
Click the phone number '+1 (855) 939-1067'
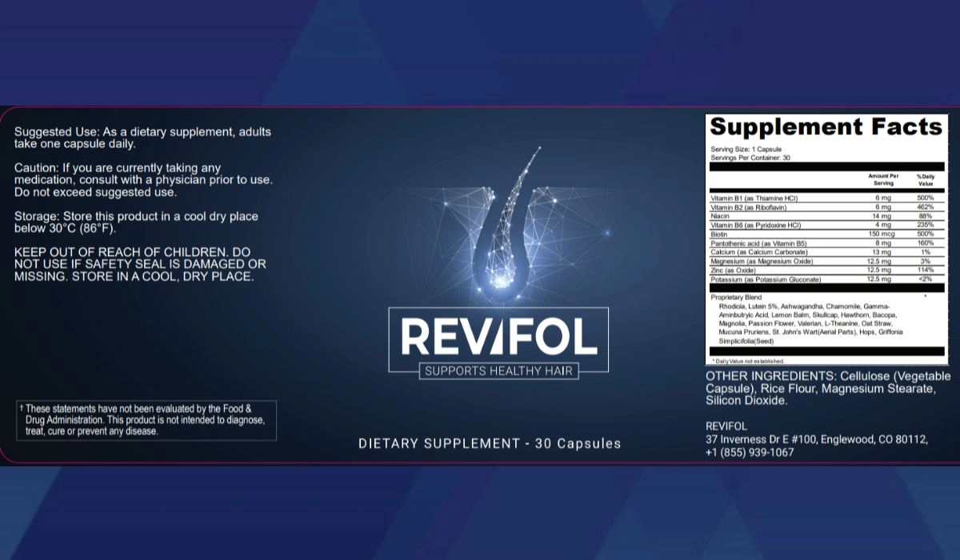click(x=750, y=452)
